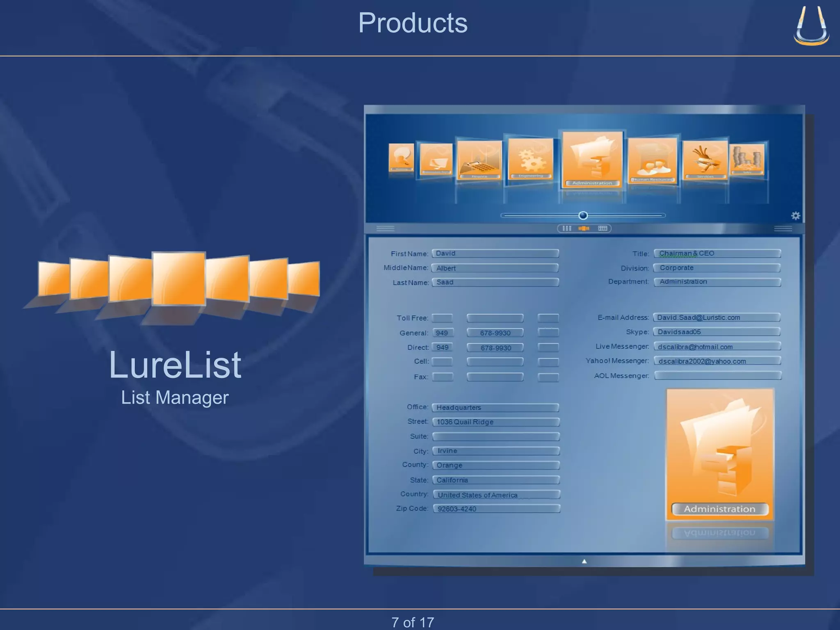The width and height of the screenshot is (840, 630).
Task: Switch to grid table view icon
Action: click(602, 228)
